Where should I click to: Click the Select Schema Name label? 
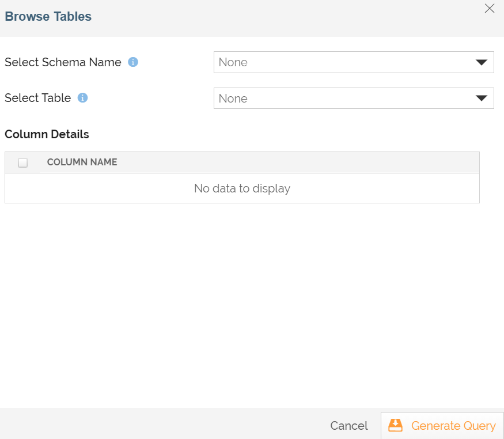coord(63,62)
